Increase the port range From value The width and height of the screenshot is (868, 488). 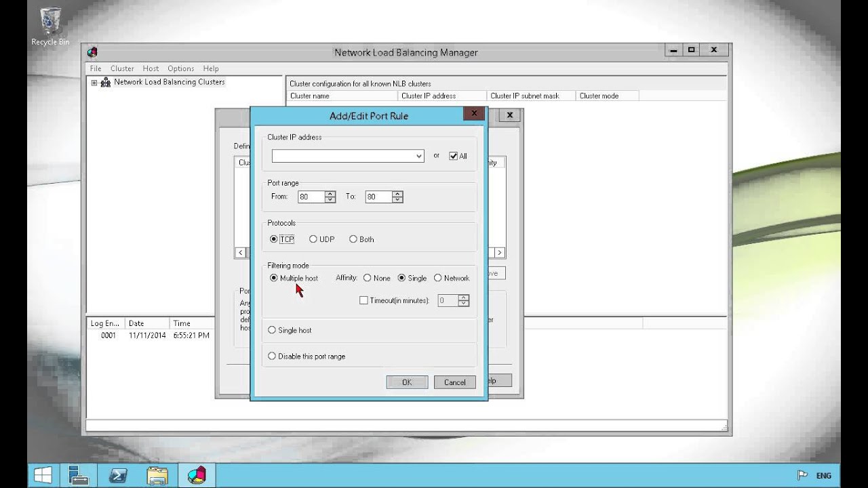coord(330,194)
